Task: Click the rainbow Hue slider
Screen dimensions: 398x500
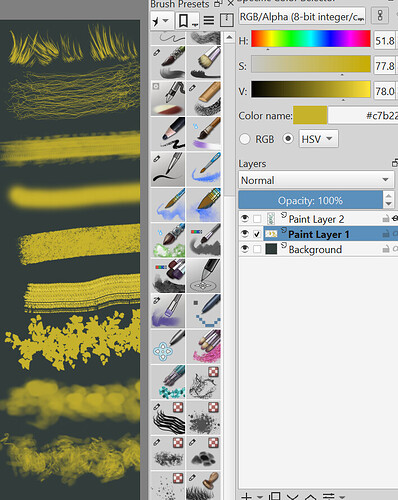Action: pos(311,39)
